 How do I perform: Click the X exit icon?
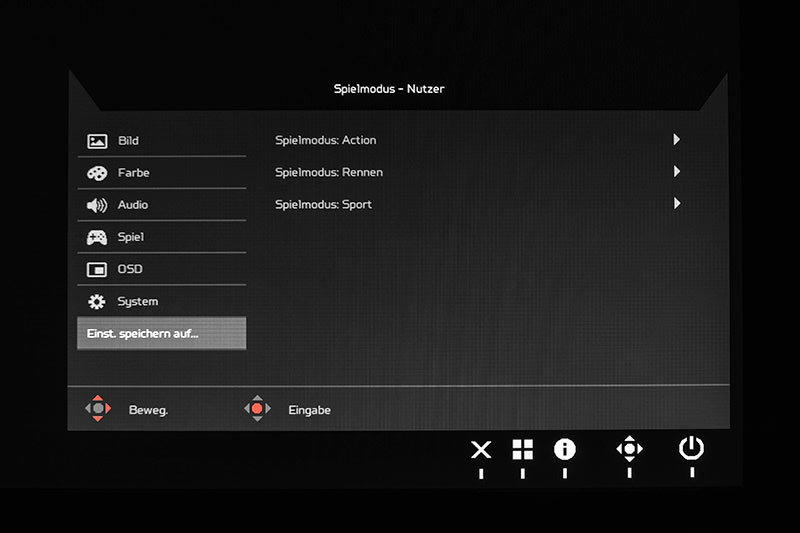[481, 450]
